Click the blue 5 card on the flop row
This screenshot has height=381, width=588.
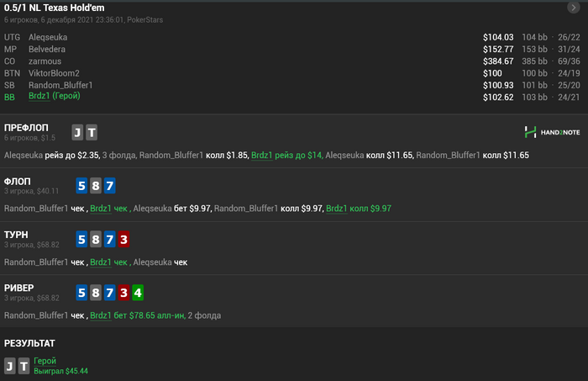[x=81, y=186]
